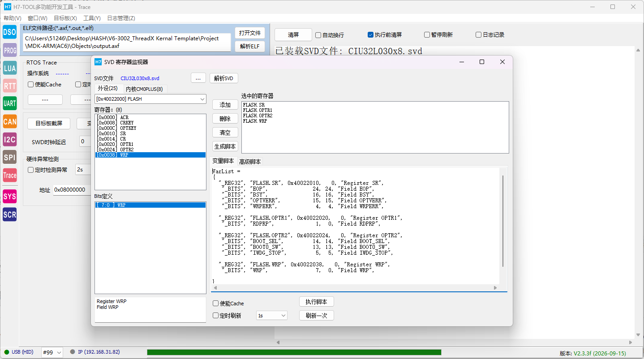Enable the 使能Cache checkbox in SVD monitor
Viewport: 644px width, 359px height.
216,303
